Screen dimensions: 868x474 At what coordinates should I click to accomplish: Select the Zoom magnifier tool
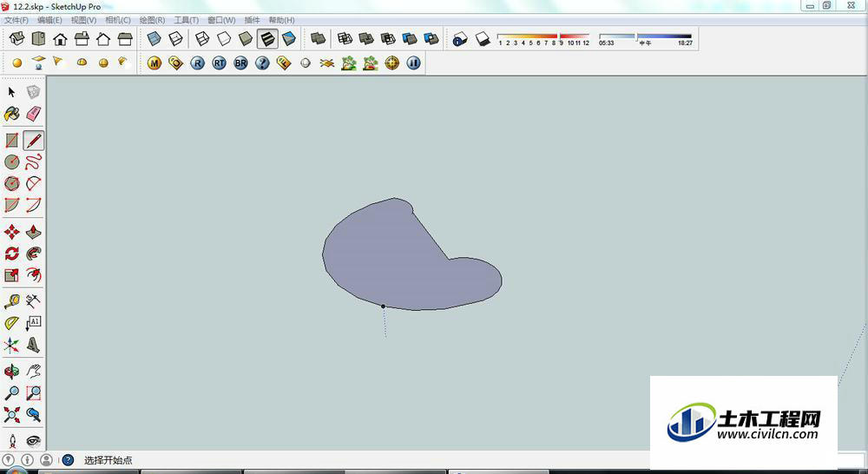pos(11,393)
